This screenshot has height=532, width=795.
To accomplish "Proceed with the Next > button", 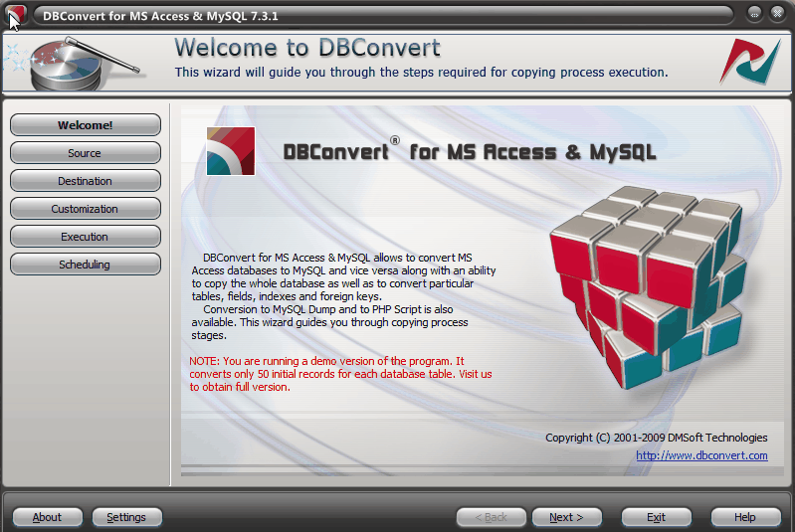I will coord(567,517).
